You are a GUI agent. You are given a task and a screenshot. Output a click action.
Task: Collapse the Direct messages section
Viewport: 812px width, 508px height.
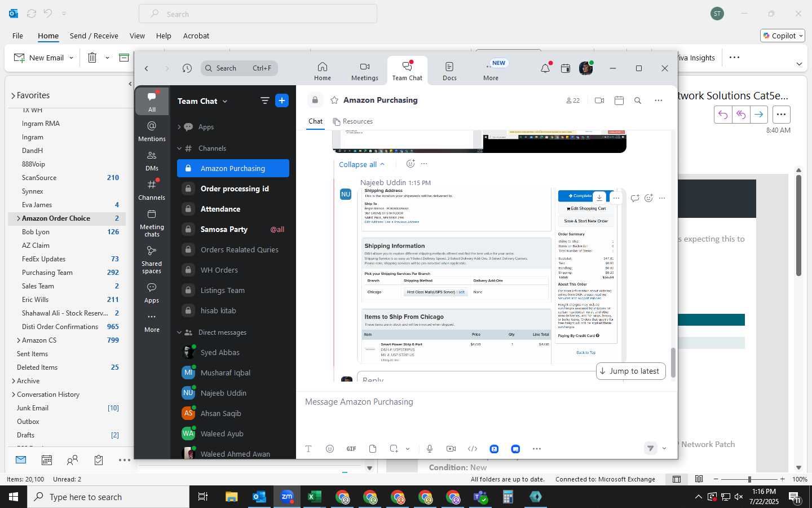[179, 332]
